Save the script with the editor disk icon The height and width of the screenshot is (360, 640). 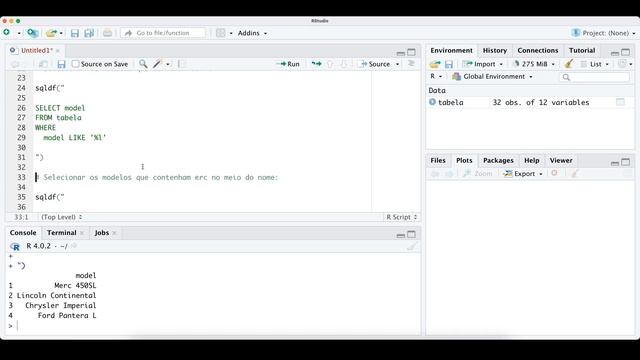[x=61, y=64]
